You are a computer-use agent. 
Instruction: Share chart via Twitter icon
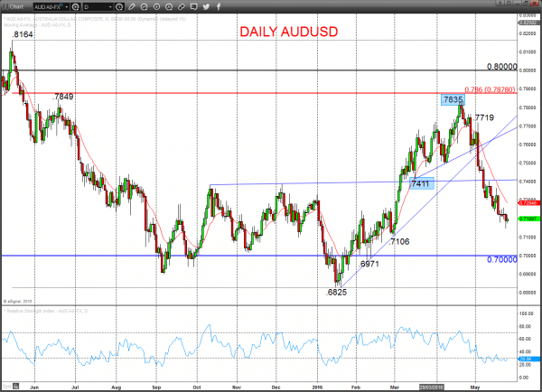[x=206, y=7]
